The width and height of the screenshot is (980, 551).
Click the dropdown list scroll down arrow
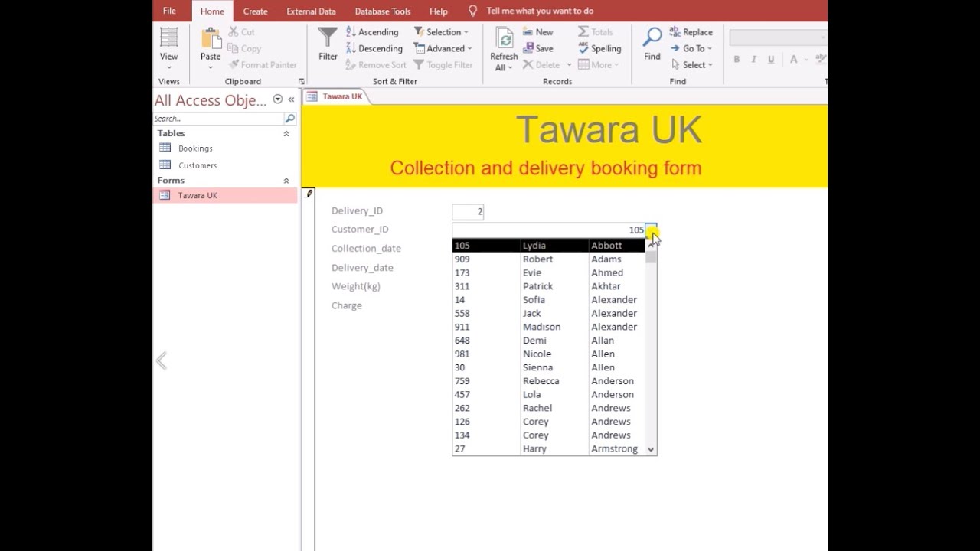(x=651, y=450)
